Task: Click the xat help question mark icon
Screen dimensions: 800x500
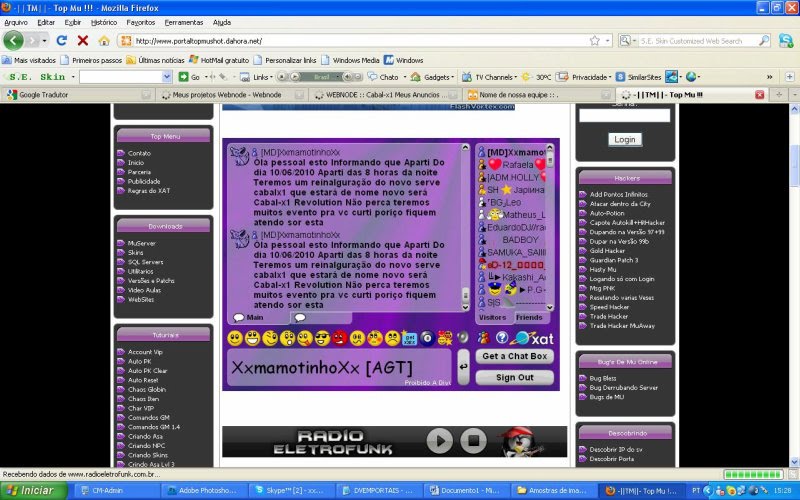Action: [502, 337]
